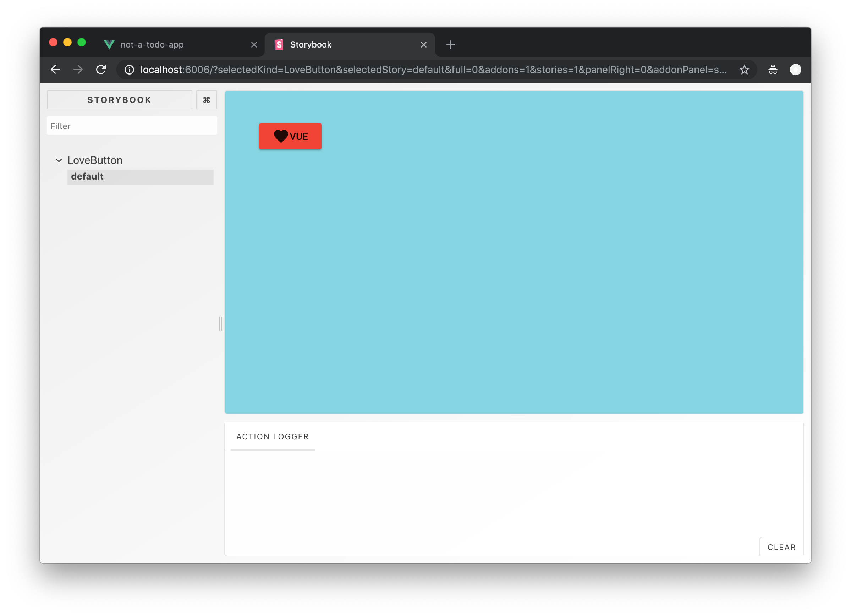Viewport: 851px width, 616px height.
Task: Click the Storybook favicon on active tab
Action: click(279, 45)
